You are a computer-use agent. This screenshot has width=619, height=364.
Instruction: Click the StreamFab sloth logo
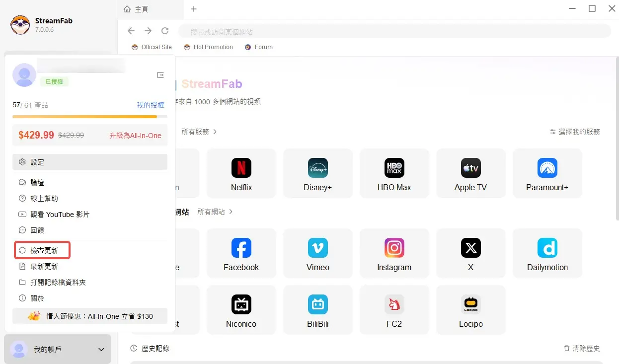click(20, 25)
